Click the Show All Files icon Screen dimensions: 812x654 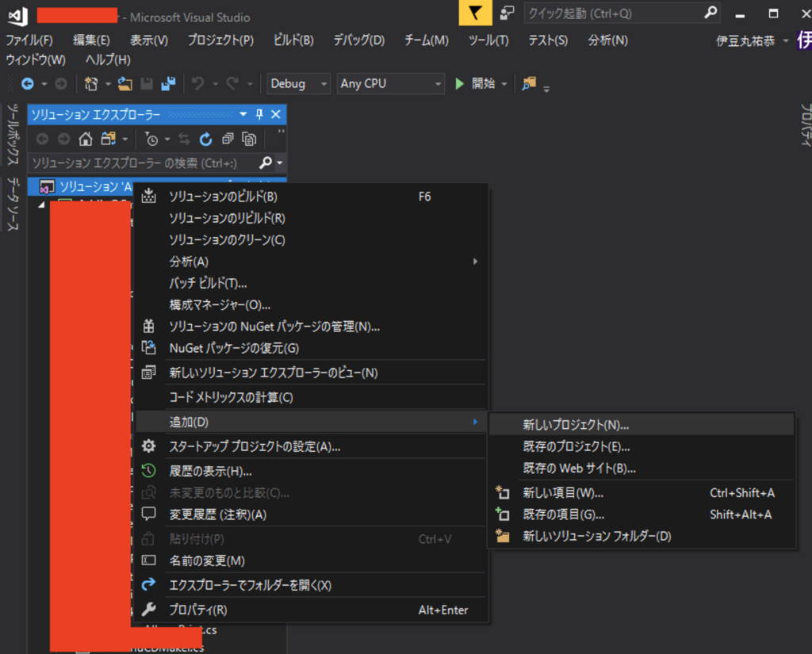pos(249,139)
